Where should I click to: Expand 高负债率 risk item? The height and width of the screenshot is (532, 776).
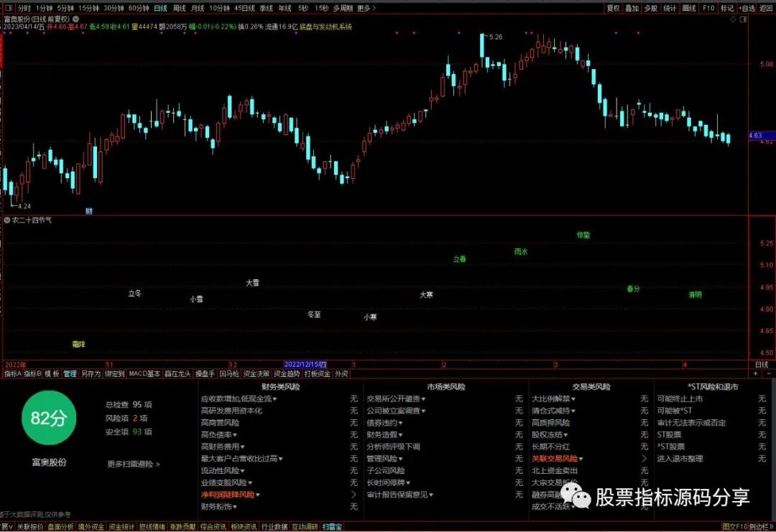click(x=218, y=435)
